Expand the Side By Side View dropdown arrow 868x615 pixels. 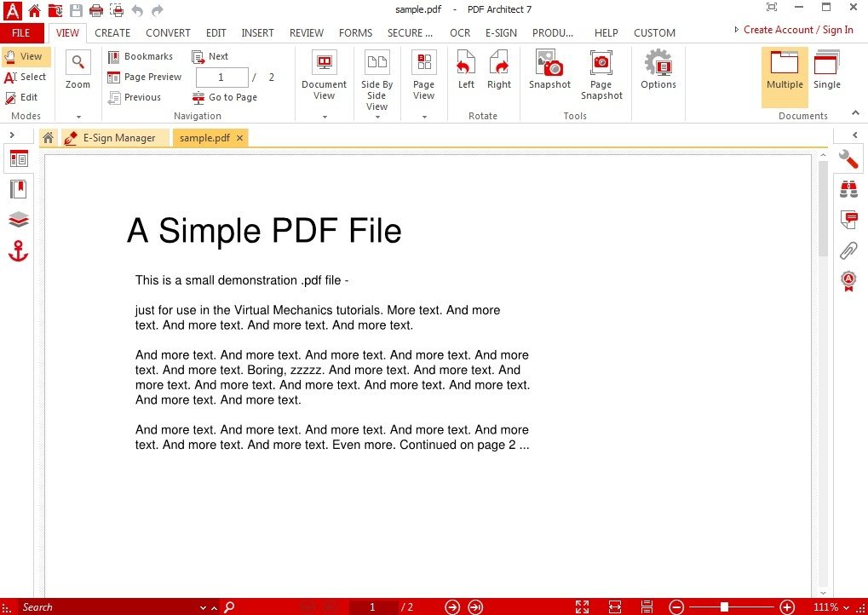click(377, 117)
